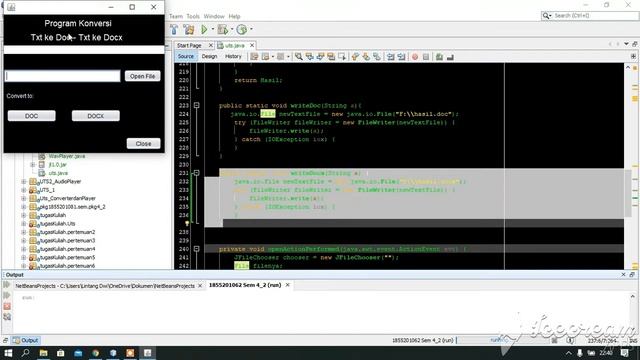Click the Find Next Occurrence icon
The height and width of the screenshot is (360, 640).
320,57
